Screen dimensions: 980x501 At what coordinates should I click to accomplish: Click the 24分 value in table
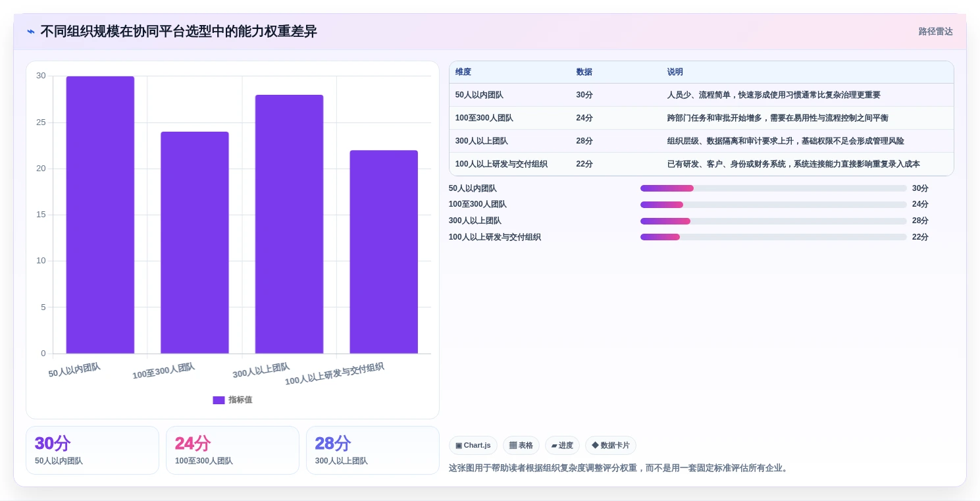[x=584, y=118]
